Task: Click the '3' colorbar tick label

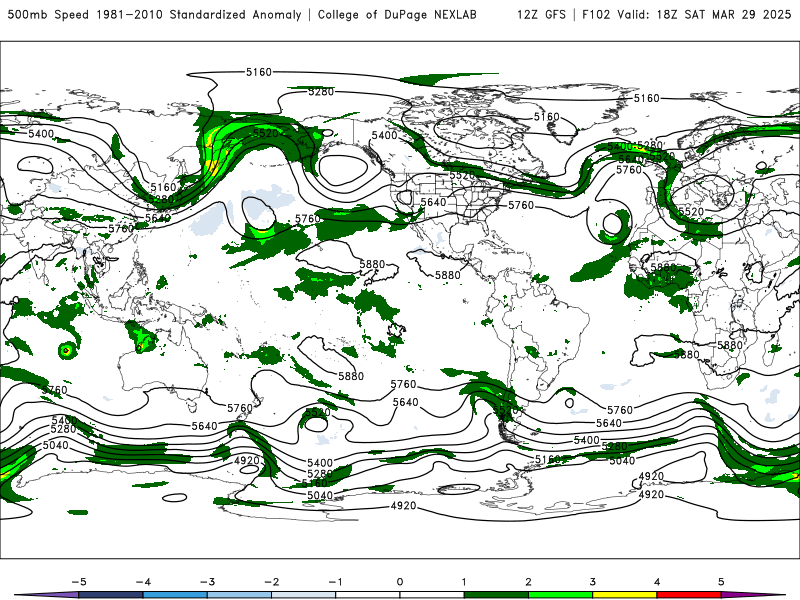Action: click(x=593, y=582)
